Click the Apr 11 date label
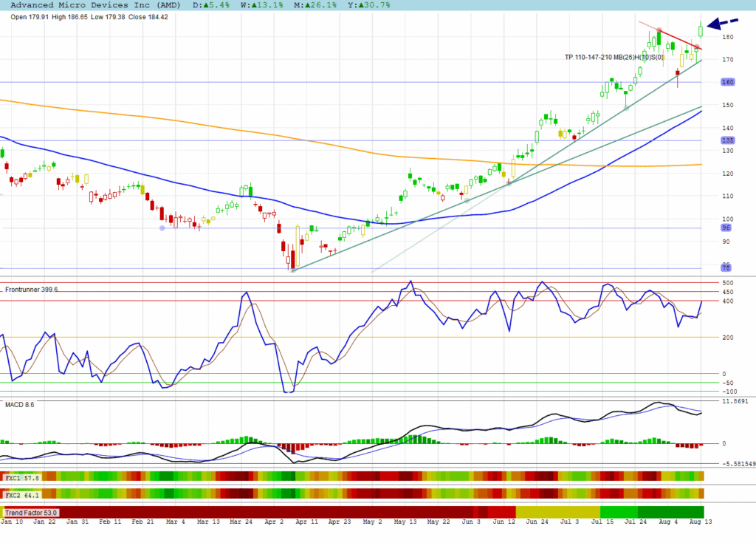 point(307,522)
